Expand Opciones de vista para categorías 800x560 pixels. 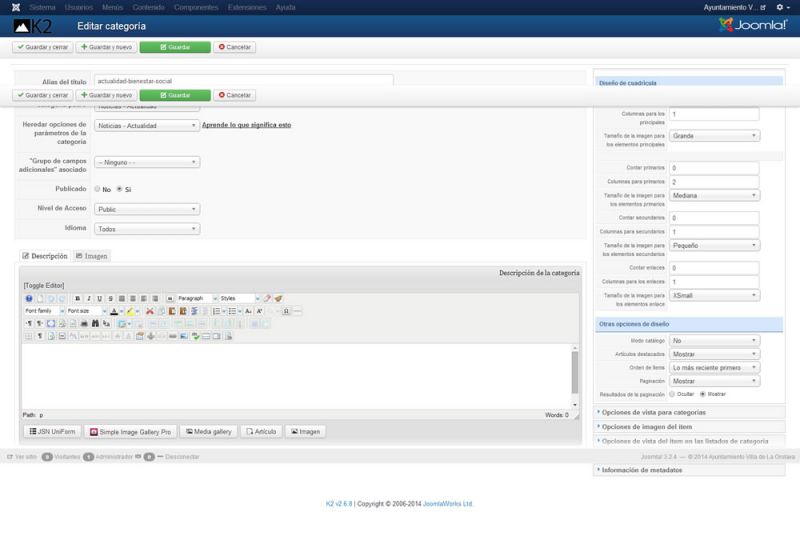click(689, 412)
